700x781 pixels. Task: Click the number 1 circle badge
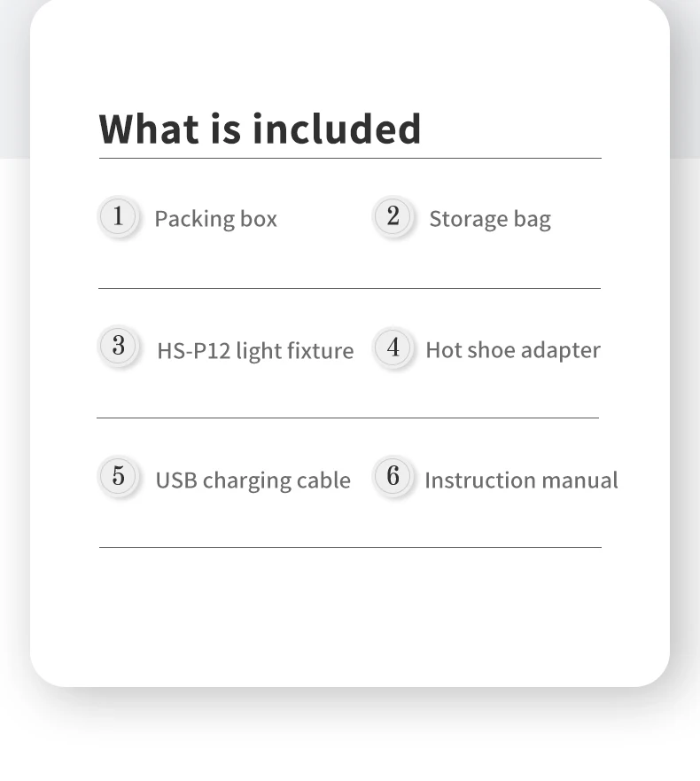pyautogui.click(x=118, y=216)
